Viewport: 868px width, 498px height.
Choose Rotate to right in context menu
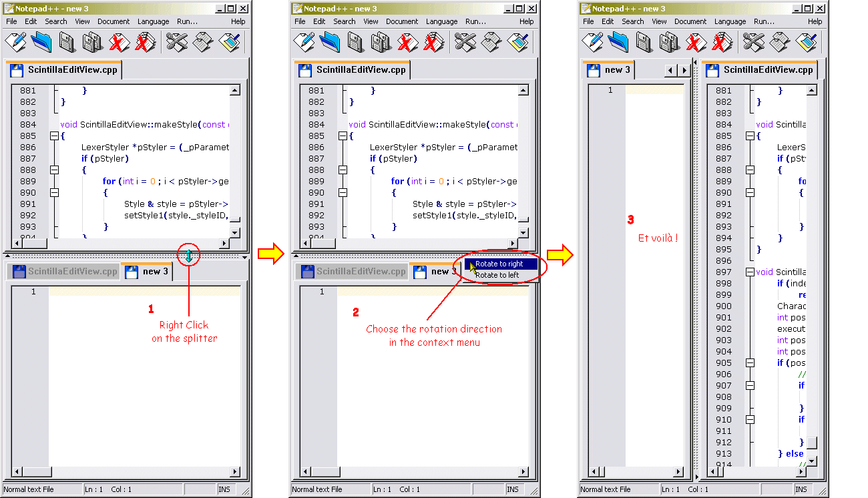click(501, 264)
